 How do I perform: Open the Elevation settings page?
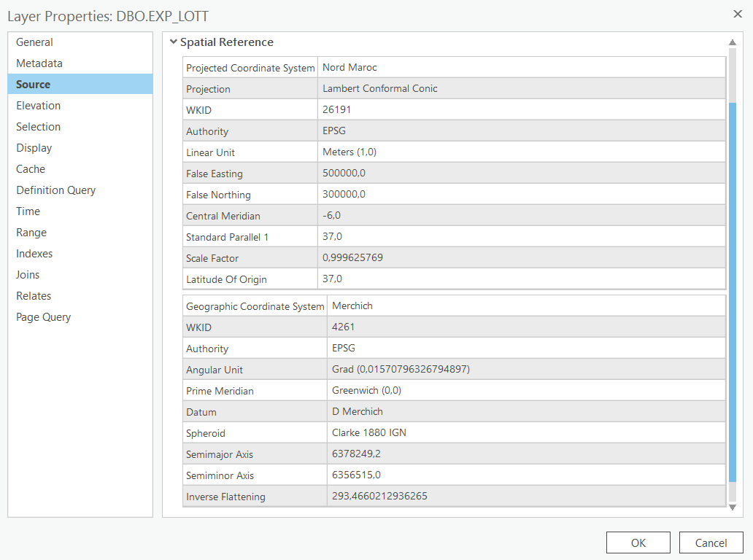(x=39, y=105)
